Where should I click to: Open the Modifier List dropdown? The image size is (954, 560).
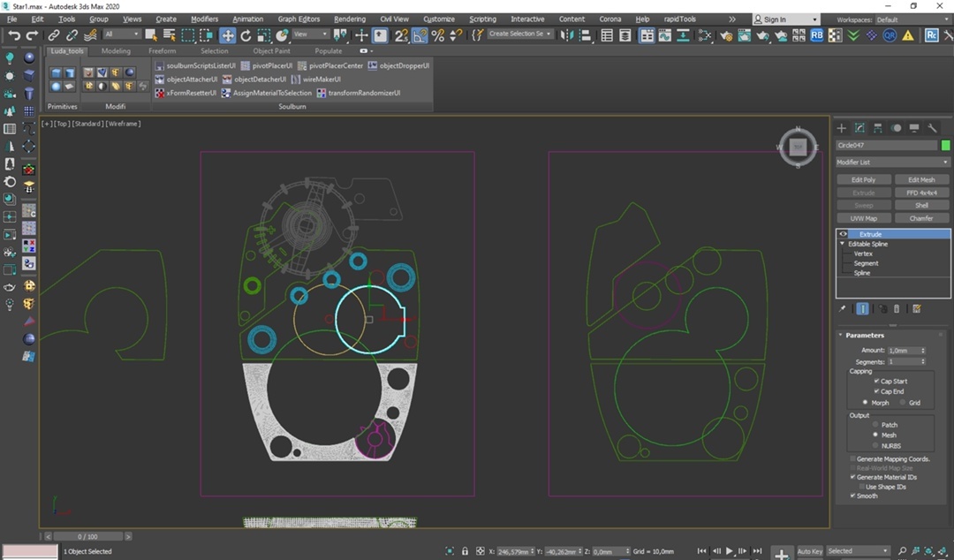click(892, 163)
